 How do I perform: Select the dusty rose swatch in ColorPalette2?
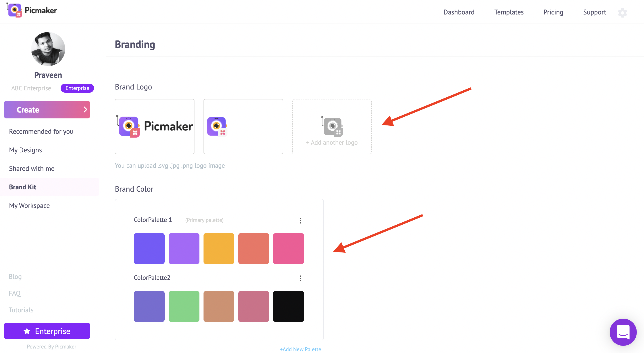click(253, 306)
